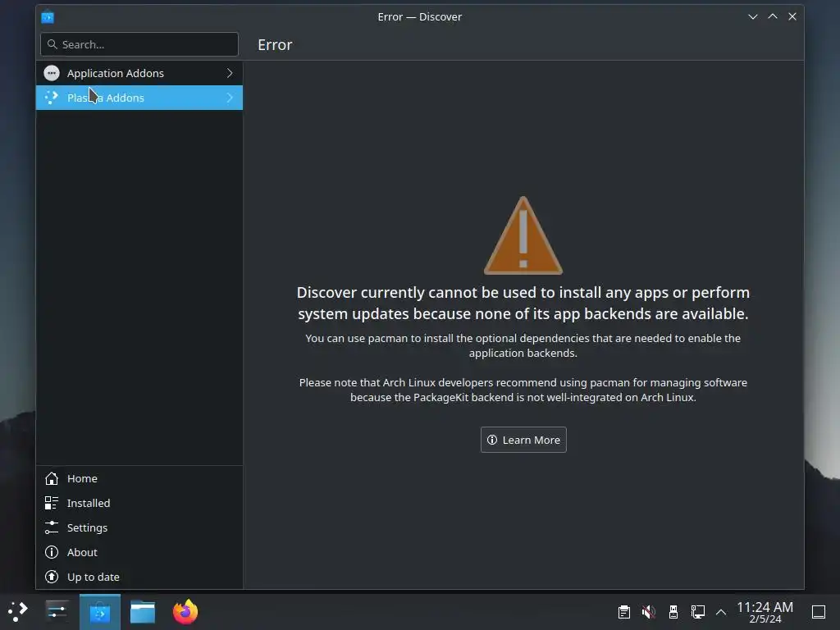Click the info icon on Learn More

pyautogui.click(x=492, y=440)
